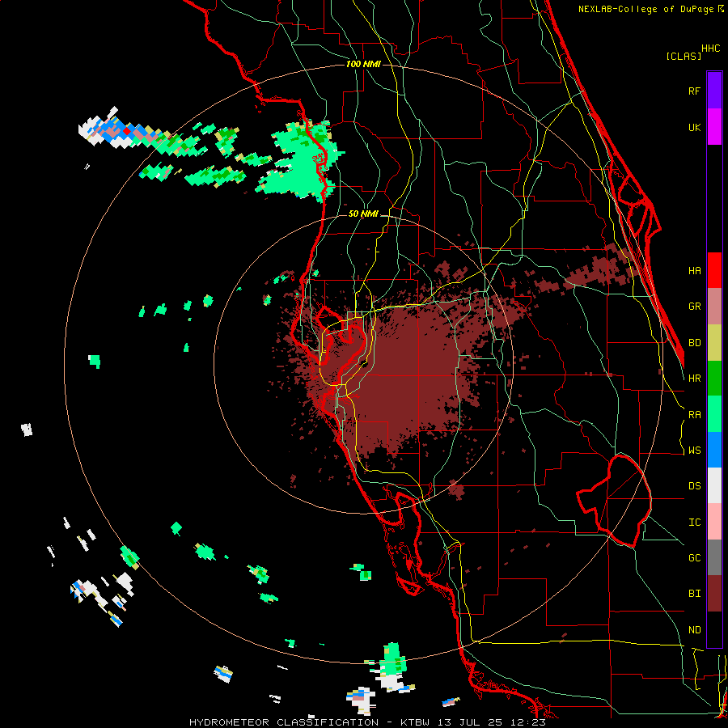Click the 50 NMI range ring label
Screen dimensions: 728x728
pyautogui.click(x=363, y=214)
